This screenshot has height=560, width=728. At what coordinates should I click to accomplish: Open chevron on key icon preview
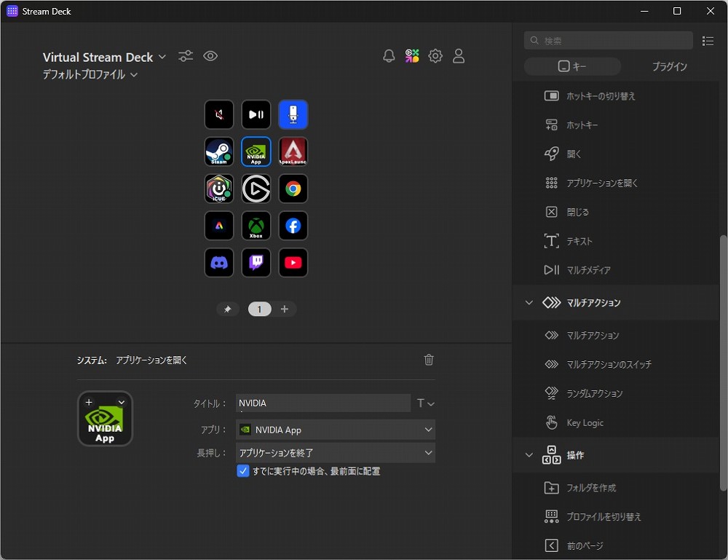coord(121,402)
